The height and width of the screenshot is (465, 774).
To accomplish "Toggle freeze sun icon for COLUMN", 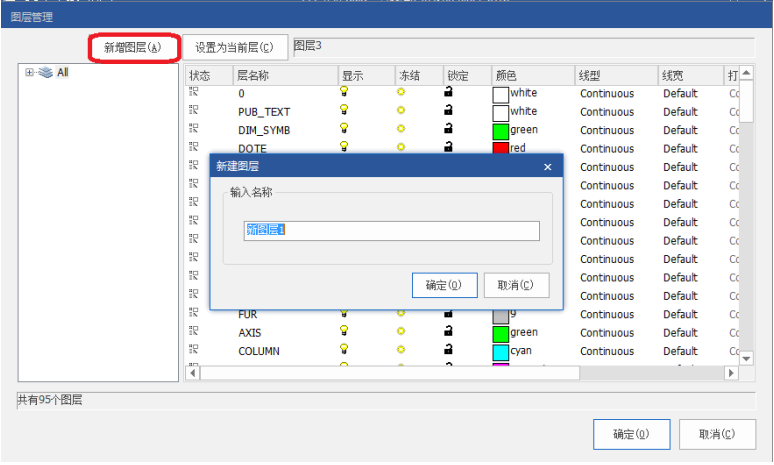I will tap(401, 349).
